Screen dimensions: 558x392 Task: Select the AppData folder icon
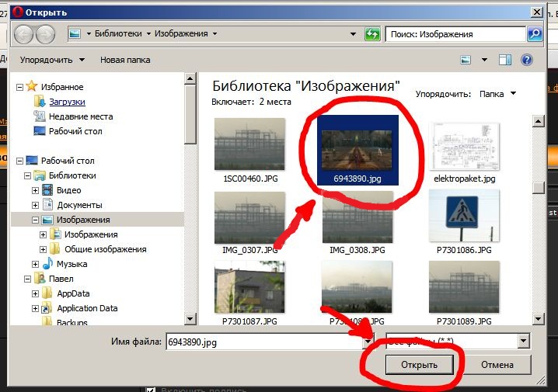pyautogui.click(x=47, y=293)
